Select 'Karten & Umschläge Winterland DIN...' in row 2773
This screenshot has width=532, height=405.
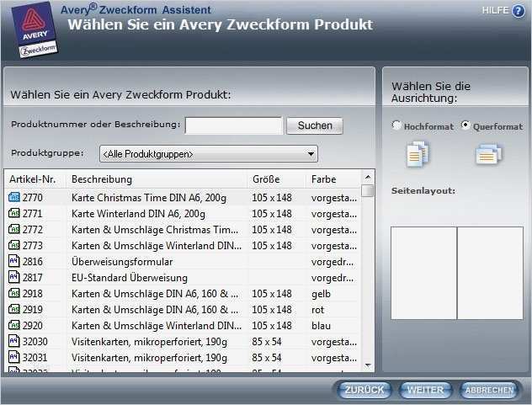pos(157,246)
